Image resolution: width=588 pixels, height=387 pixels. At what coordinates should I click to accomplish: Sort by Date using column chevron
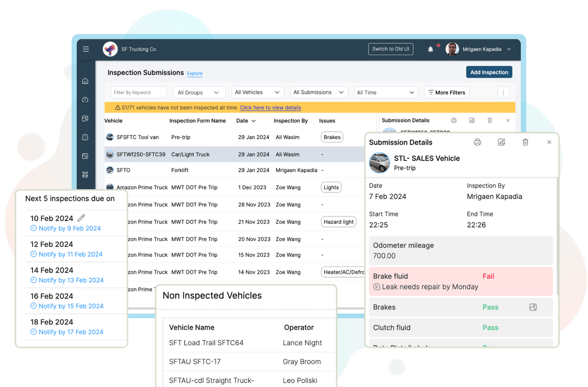pyautogui.click(x=254, y=120)
